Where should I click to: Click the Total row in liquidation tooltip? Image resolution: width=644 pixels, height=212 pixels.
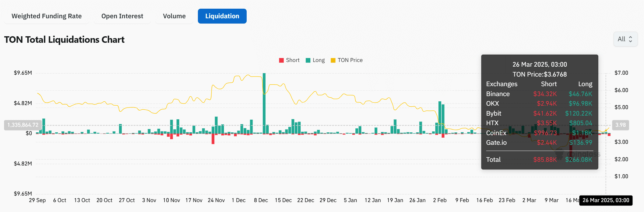click(539, 160)
